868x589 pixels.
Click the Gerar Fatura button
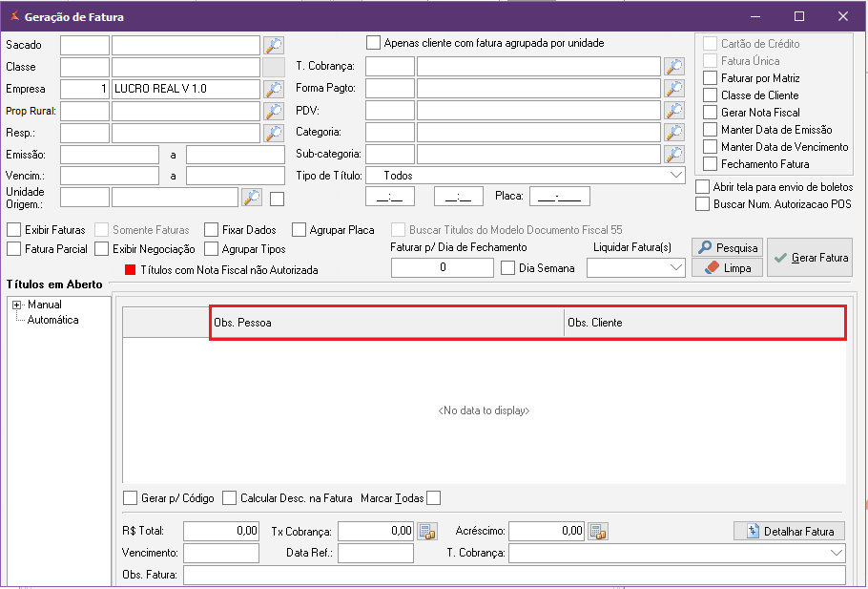810,258
